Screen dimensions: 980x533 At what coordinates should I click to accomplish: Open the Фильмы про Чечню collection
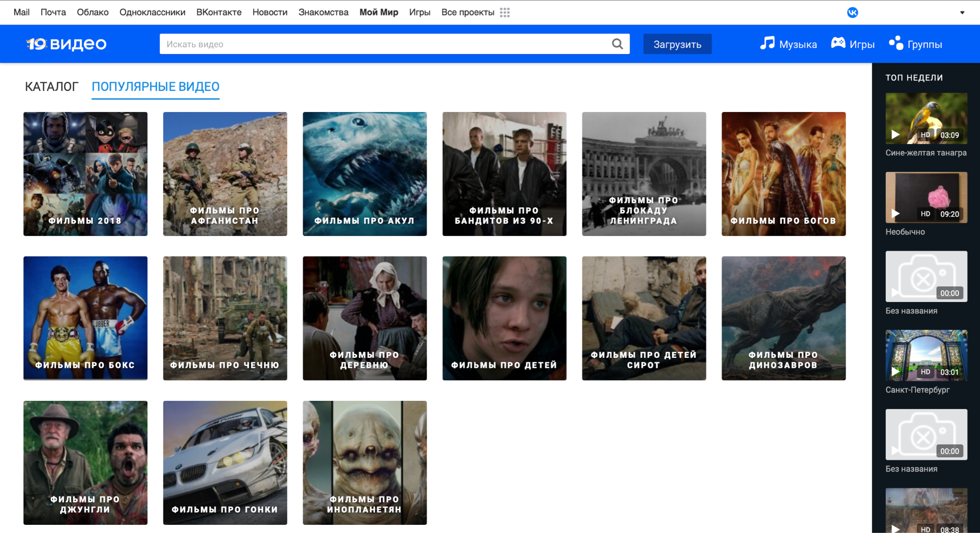[x=225, y=318]
